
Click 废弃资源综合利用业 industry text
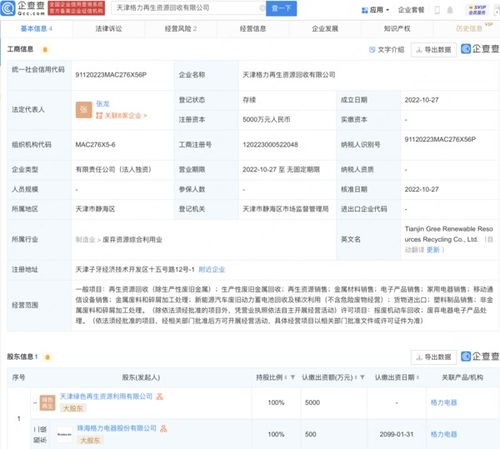click(132, 239)
